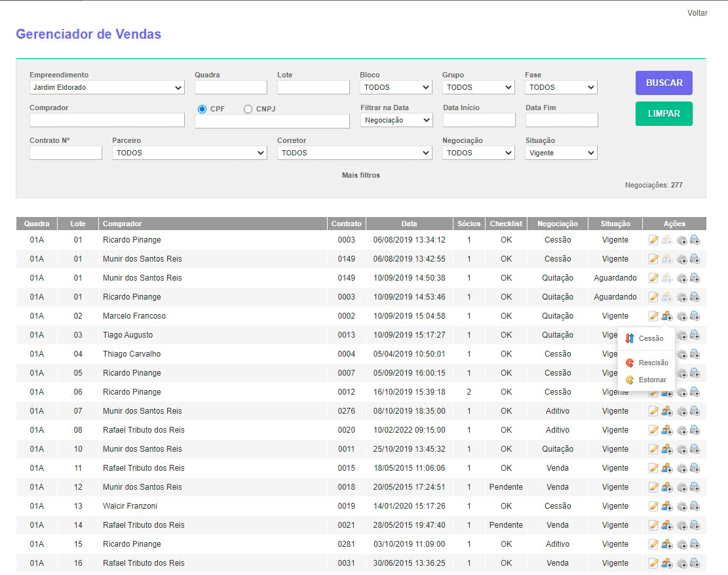This screenshot has height=575, width=728.
Task: Choose Cessão from the popup menu
Action: pos(650,339)
